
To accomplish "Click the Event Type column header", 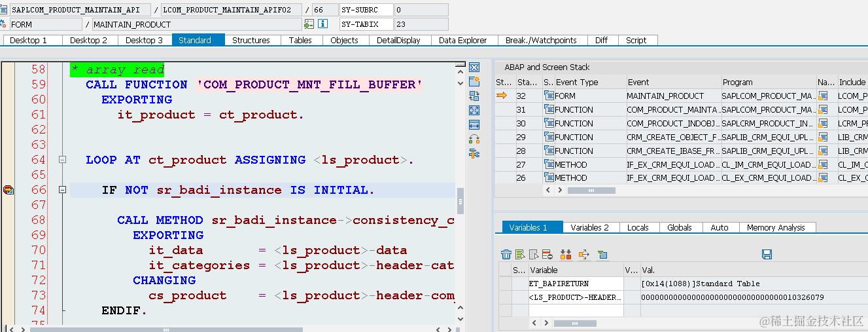I will tap(589, 82).
